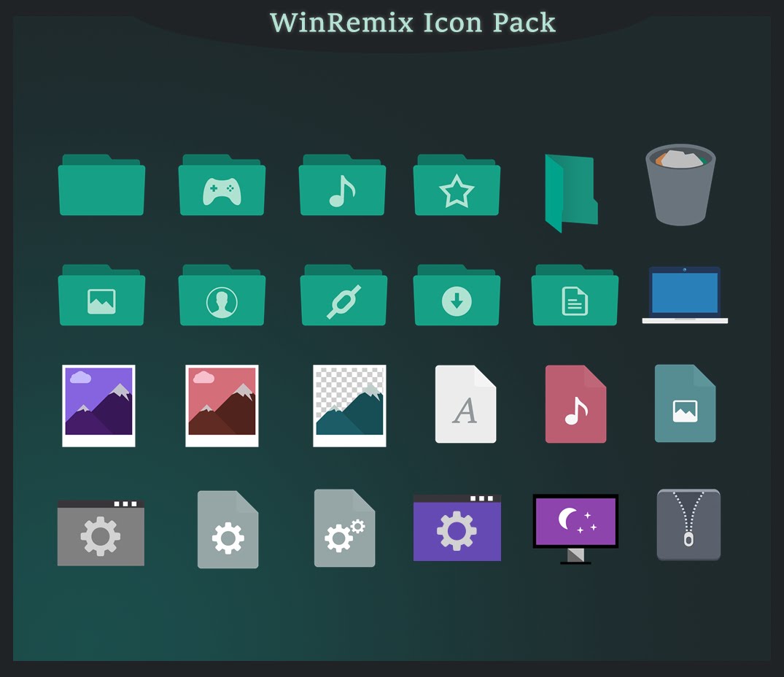784x677 pixels.
Task: Open the pink audio file icon
Action: 575,403
